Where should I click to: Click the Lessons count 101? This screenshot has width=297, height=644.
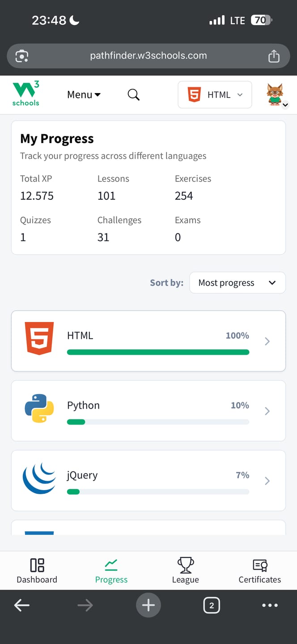click(106, 196)
